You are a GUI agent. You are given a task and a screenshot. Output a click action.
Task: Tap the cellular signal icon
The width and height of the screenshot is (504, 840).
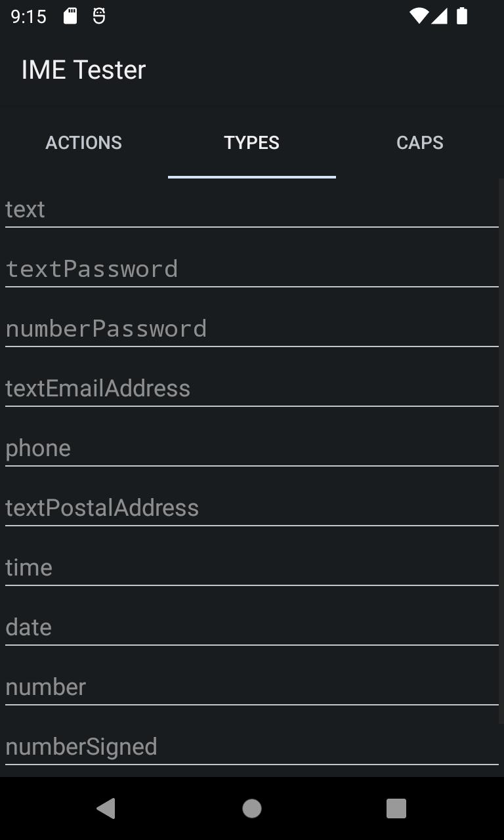click(x=439, y=16)
